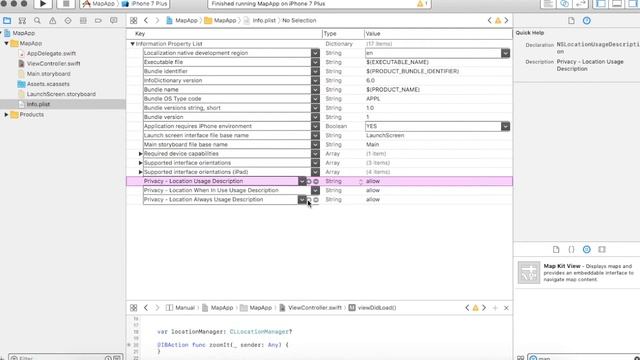Add a row after Location Always Usage Description
640x360 pixels.
[x=309, y=200]
